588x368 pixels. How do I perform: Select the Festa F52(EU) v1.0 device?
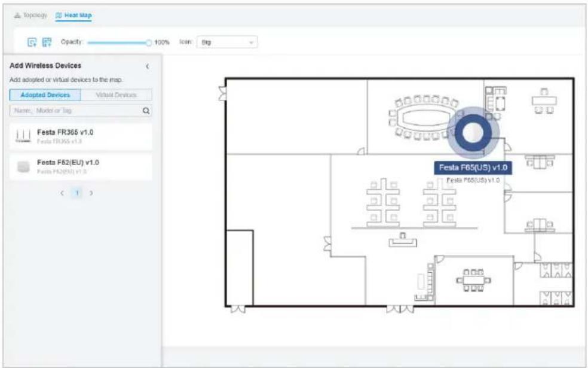[81, 167]
